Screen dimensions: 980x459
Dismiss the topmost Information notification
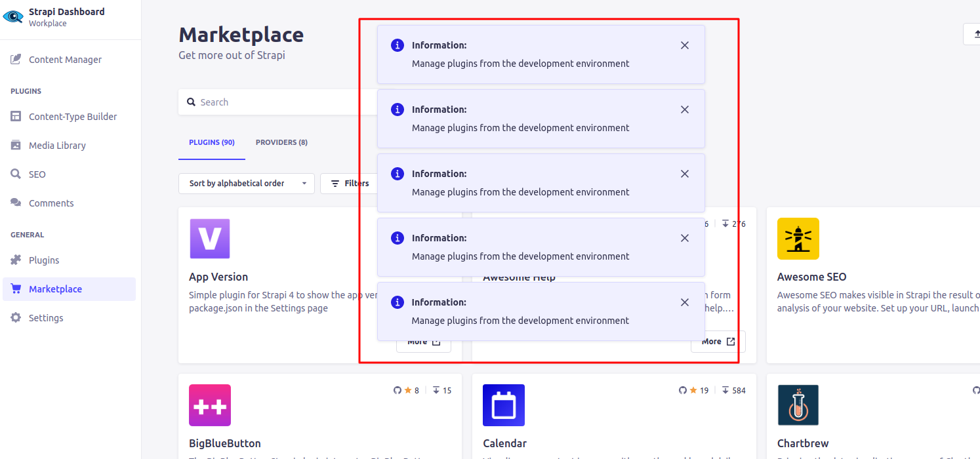coord(684,45)
